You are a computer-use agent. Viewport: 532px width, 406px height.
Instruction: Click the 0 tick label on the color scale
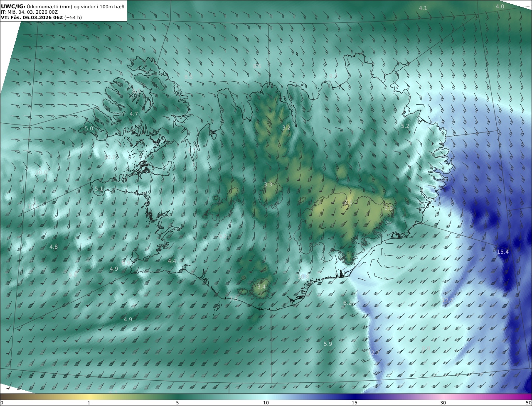(x=2, y=403)
